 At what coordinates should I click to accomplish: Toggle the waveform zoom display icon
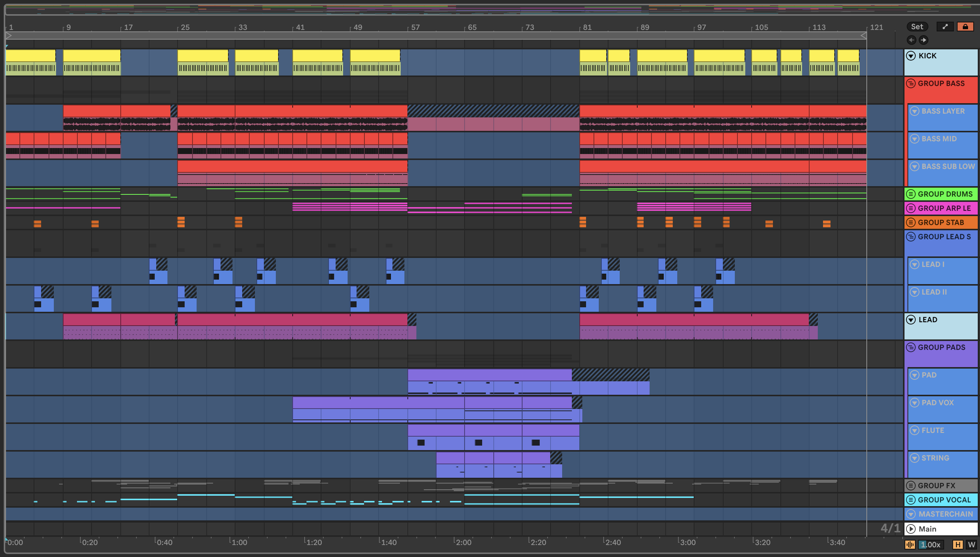pyautogui.click(x=910, y=544)
